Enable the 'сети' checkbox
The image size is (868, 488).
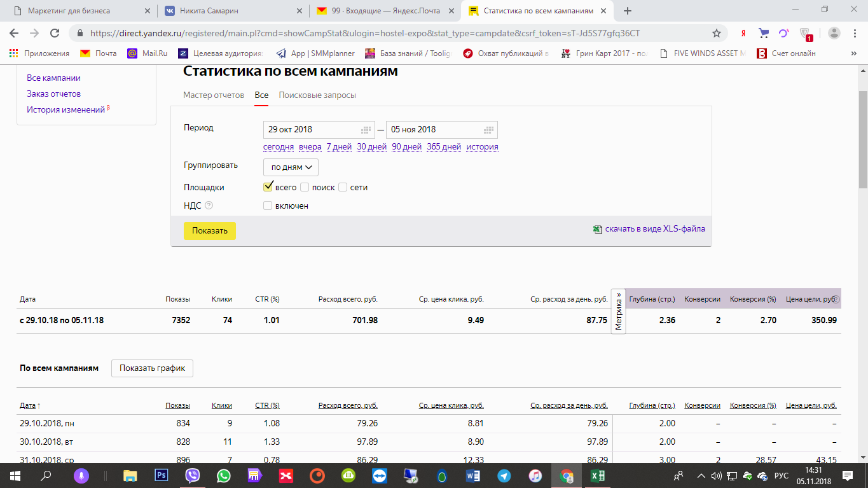click(x=343, y=188)
